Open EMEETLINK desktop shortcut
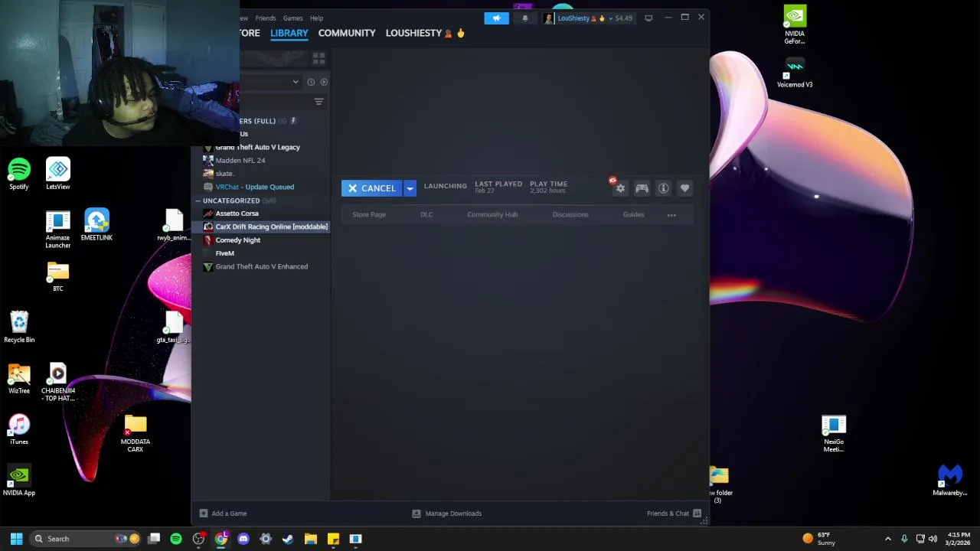980x551 pixels. point(96,225)
